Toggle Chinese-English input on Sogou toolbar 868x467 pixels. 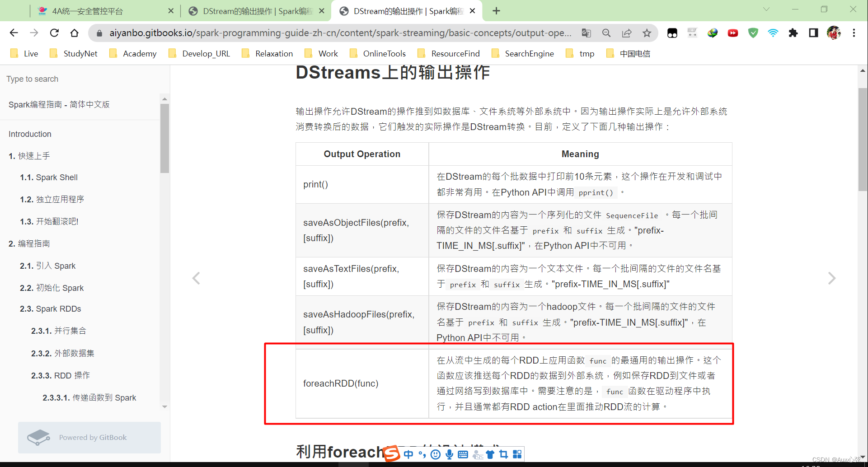pyautogui.click(x=408, y=454)
